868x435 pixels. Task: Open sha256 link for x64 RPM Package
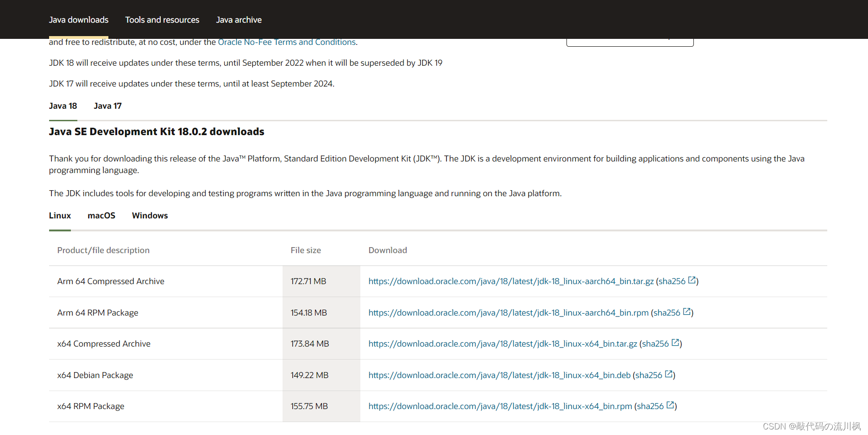[x=650, y=406]
